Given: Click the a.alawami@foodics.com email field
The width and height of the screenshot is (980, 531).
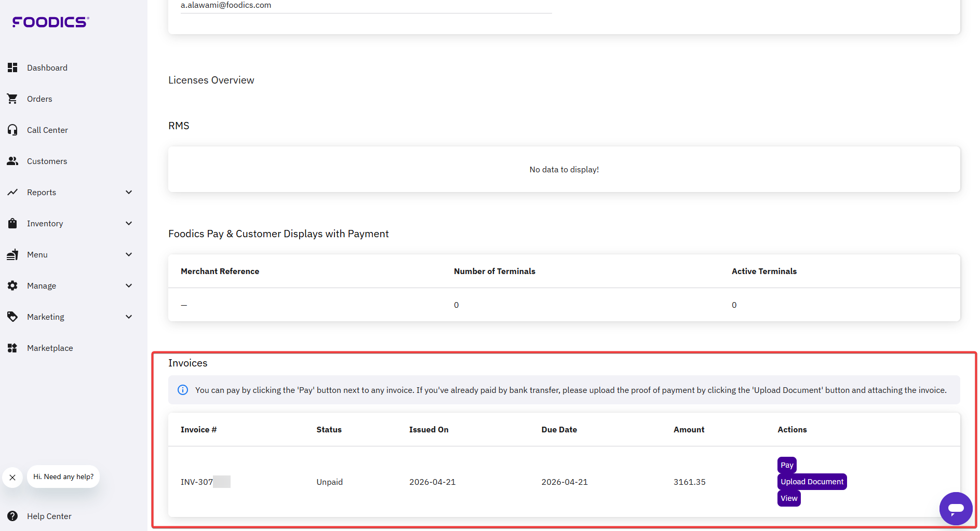Looking at the screenshot, I should pyautogui.click(x=366, y=6).
